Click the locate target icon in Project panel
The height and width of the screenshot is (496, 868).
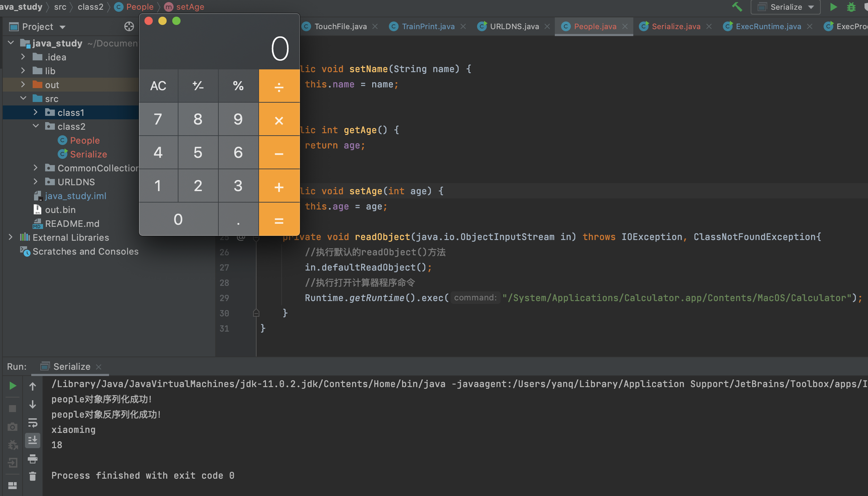(129, 27)
